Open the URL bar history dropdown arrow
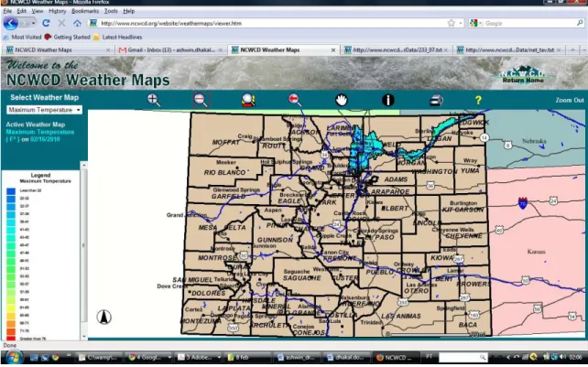Image resolution: width=588 pixels, height=367 pixels. 461,23
